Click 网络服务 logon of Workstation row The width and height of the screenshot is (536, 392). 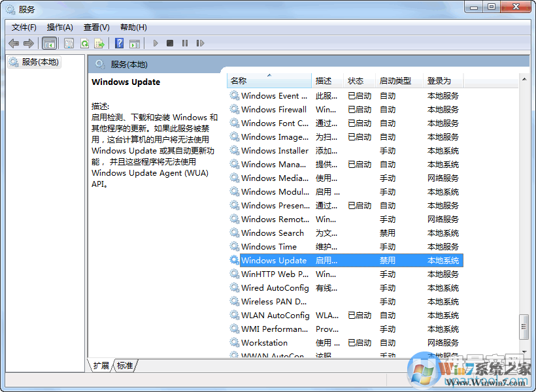pos(443,342)
